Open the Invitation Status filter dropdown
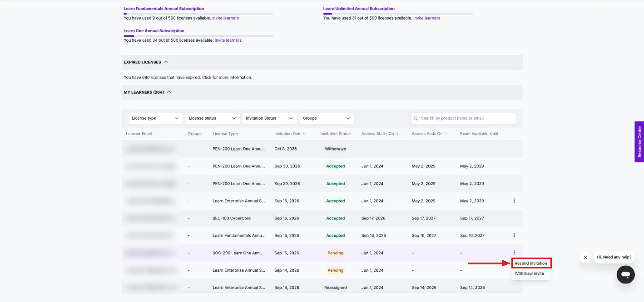Image resolution: width=644 pixels, height=302 pixels. pos(270,118)
